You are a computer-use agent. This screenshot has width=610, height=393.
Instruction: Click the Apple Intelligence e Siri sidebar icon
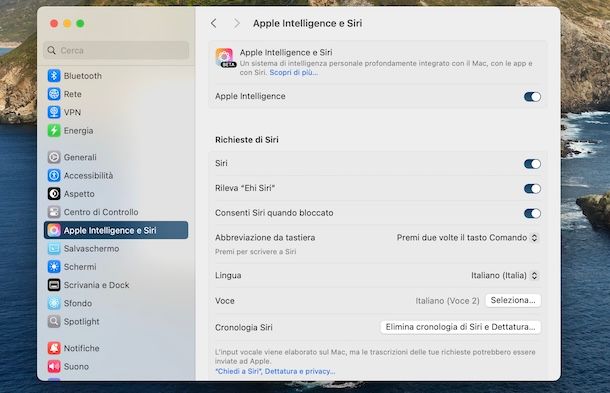[x=54, y=230]
